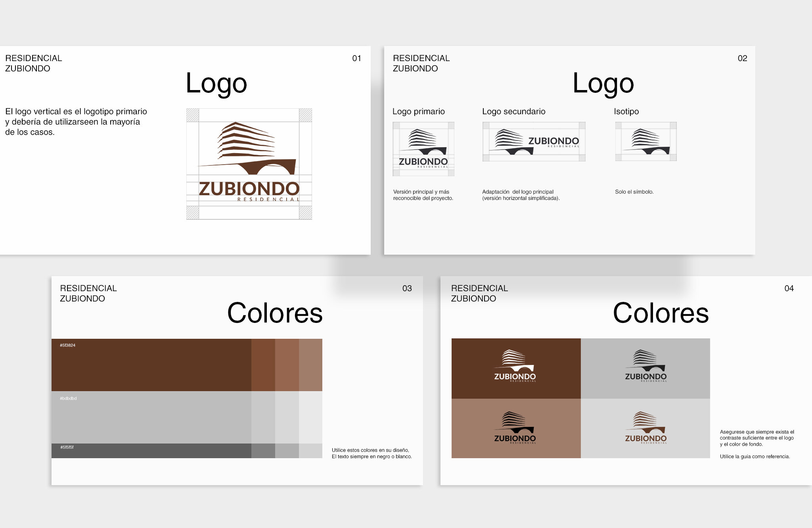Select the lightest gray tint swatch
Screen dimensions: 812x528
(x=310, y=417)
